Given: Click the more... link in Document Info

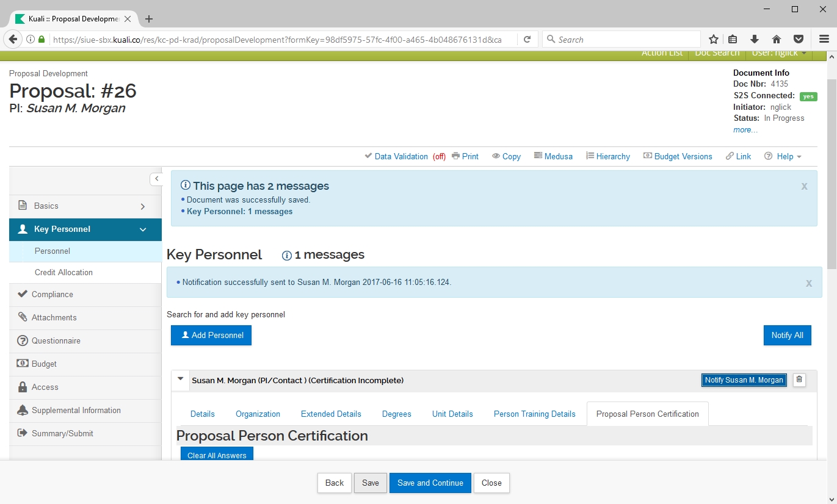Looking at the screenshot, I should coord(745,130).
